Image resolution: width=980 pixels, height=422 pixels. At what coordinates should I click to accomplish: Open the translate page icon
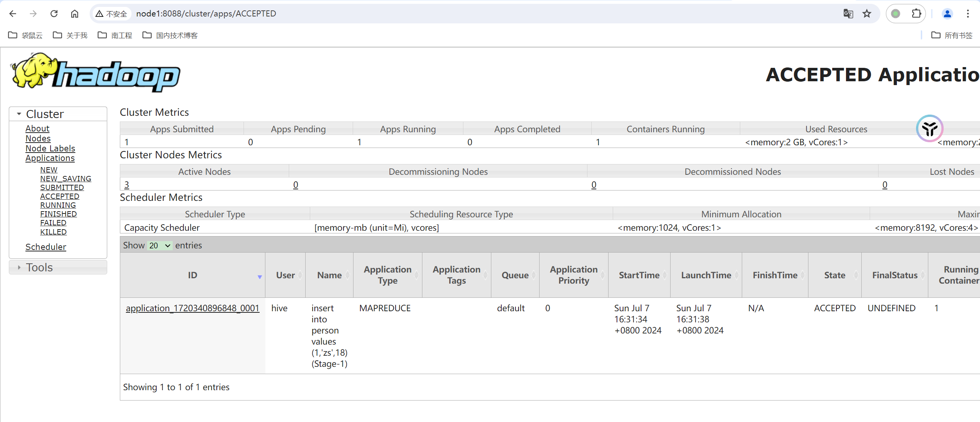[x=848, y=14]
